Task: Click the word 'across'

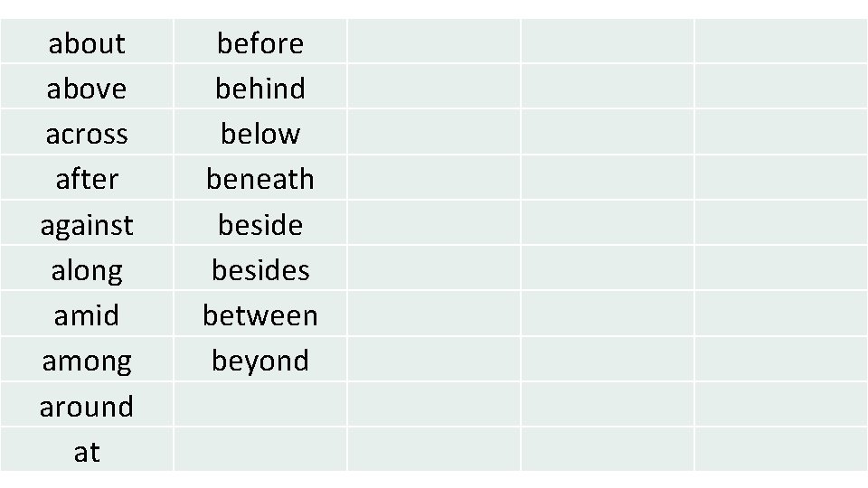Action: 87,134
